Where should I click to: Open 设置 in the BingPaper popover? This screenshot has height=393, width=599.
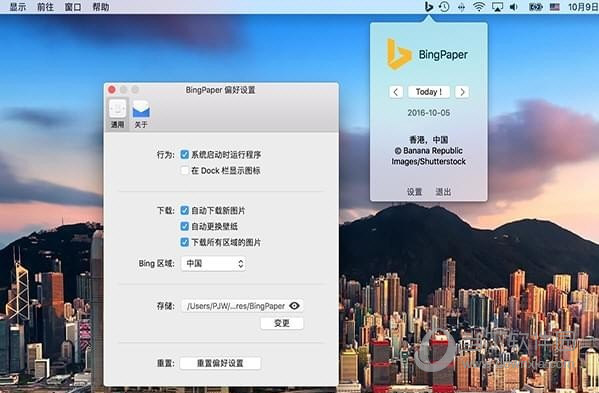[414, 192]
